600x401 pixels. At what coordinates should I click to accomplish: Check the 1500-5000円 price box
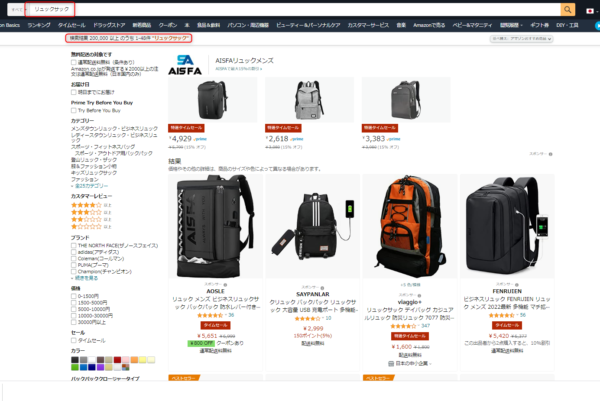[x=73, y=303]
